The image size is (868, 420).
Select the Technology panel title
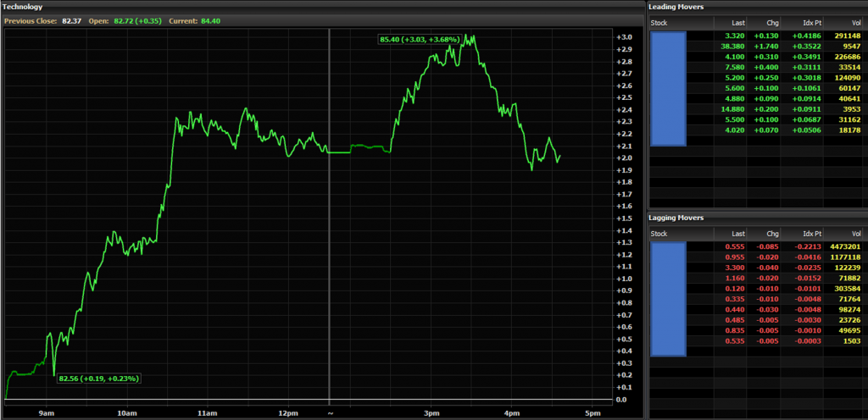pos(24,7)
